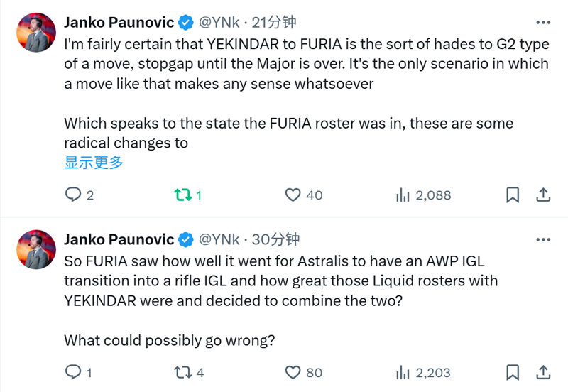Bookmark the first tweet about YEKINDAR
568x392 pixels.
click(x=513, y=195)
